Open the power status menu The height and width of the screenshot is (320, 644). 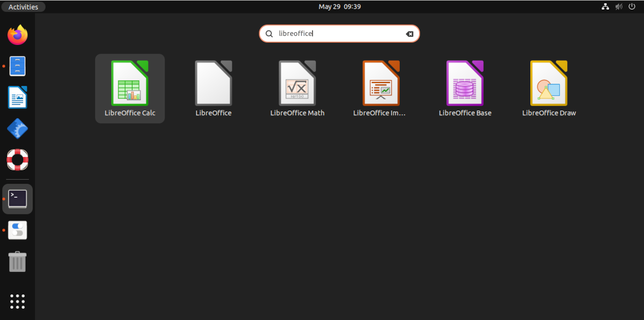(631, 6)
